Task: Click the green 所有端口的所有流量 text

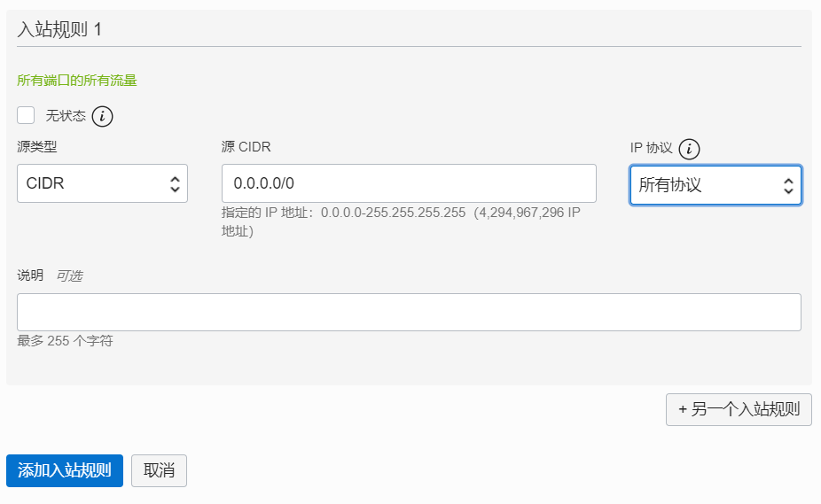Action: 77,80
